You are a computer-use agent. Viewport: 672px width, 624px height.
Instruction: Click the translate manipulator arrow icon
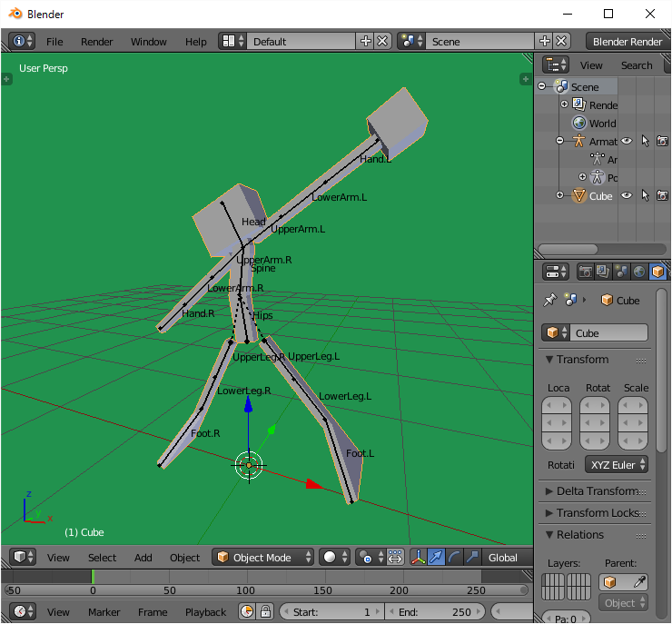(437, 558)
